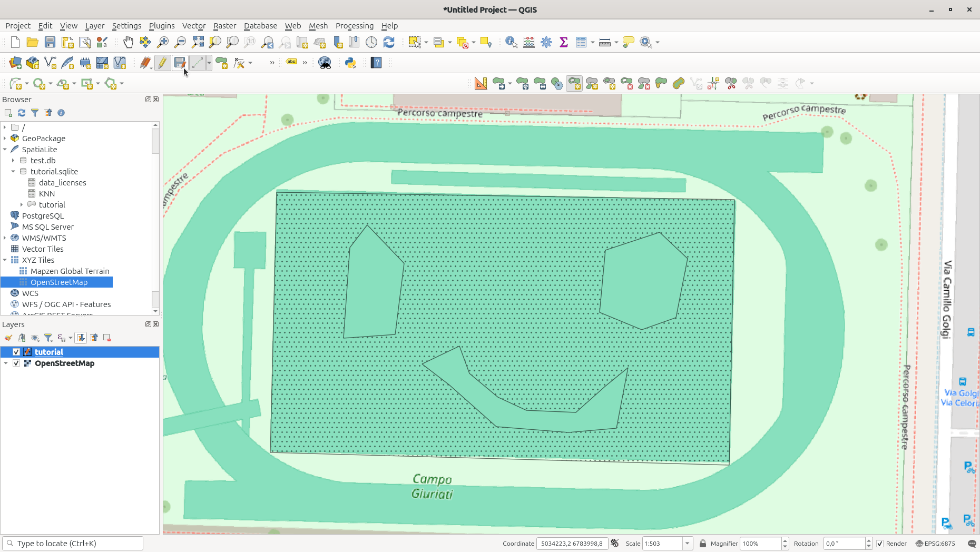Image resolution: width=980 pixels, height=552 pixels.
Task: Open the Python Console icon
Action: [x=350, y=63]
